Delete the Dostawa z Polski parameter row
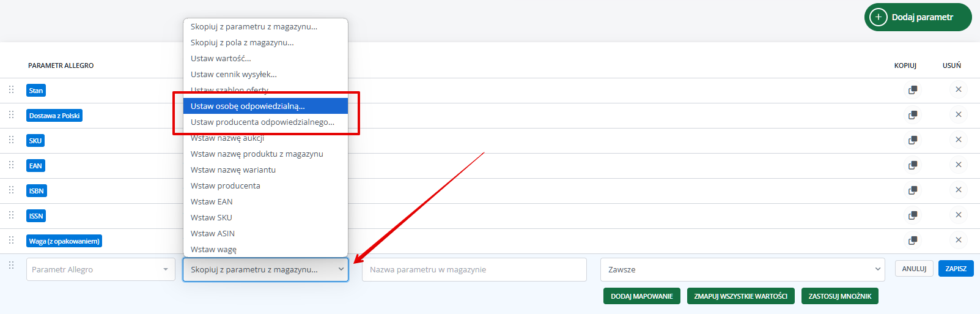Viewport: 980px width, 314px height. (959, 114)
